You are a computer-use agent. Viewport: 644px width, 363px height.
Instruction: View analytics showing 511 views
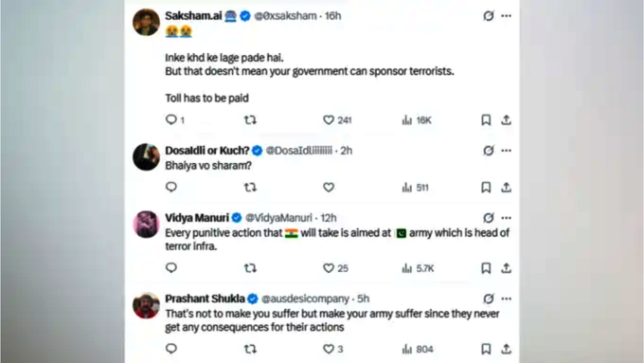415,188
